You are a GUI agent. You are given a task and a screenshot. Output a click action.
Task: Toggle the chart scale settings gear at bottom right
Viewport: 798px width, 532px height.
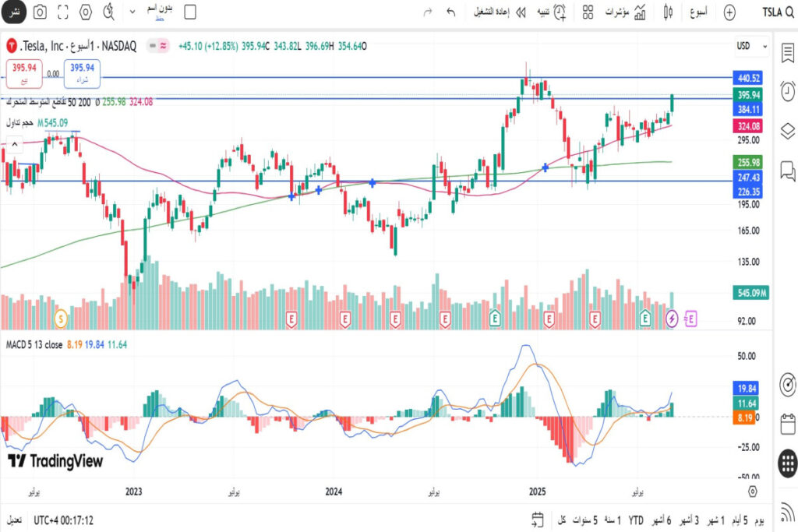[752, 491]
